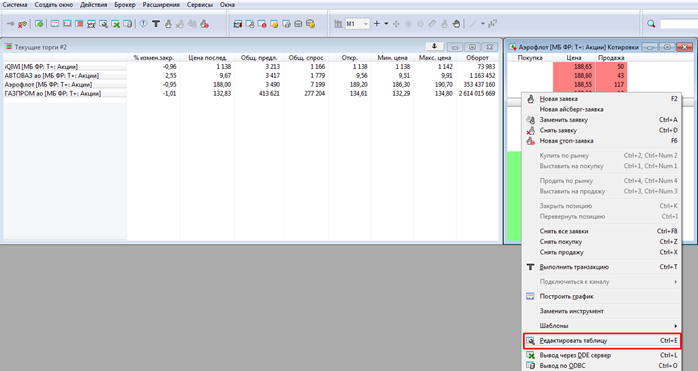Screen dimensions: 698x371
Task: Click the Продажа header in quotes window
Action: 611,57
